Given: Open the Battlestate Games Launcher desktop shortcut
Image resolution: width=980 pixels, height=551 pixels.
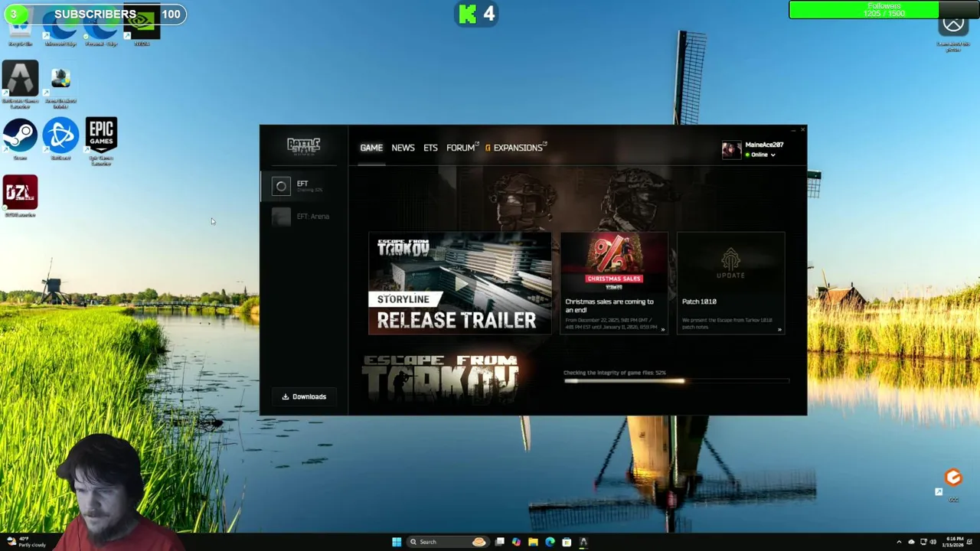Looking at the screenshot, I should (20, 84).
